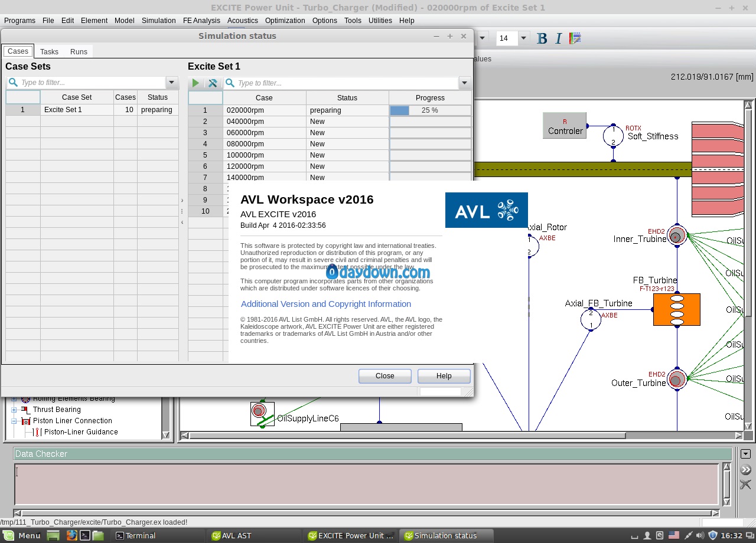Image resolution: width=756 pixels, height=543 pixels.
Task: Open the Optimization menu
Action: (285, 20)
